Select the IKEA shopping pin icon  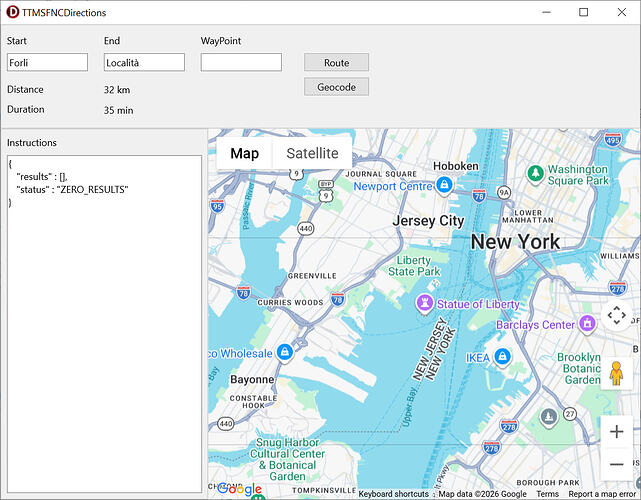click(x=502, y=357)
